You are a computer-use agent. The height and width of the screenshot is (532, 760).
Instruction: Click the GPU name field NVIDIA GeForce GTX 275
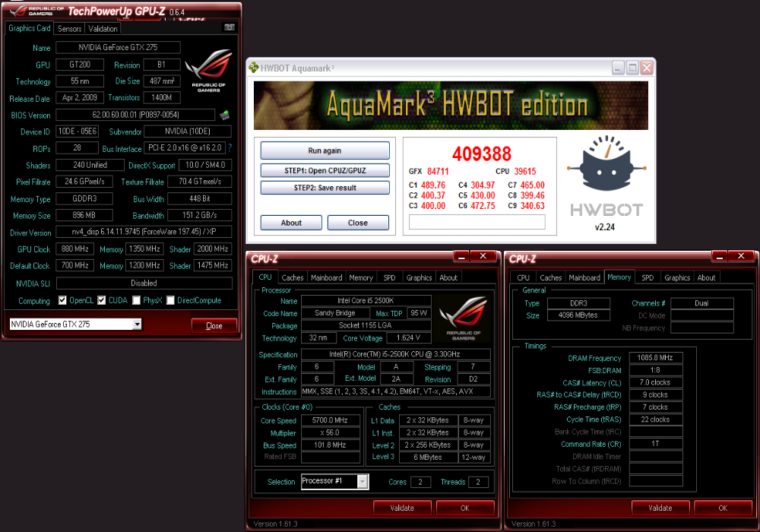point(119,47)
